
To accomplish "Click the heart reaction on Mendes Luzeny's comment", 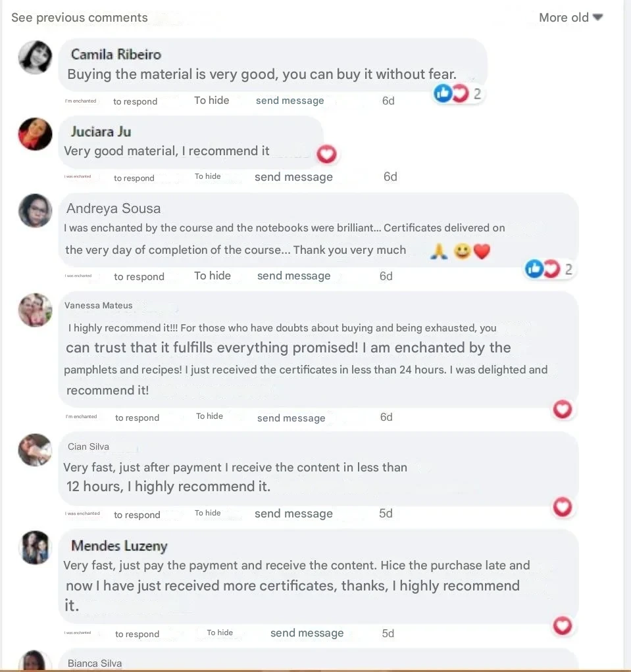I will click(x=563, y=625).
